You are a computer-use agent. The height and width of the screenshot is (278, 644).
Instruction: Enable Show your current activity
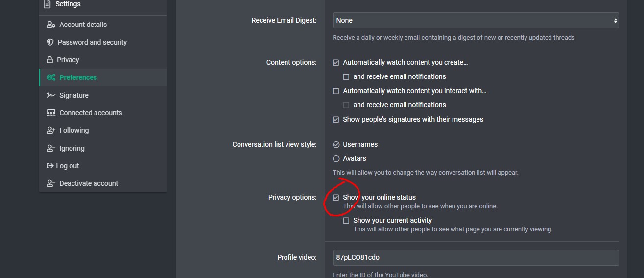[x=346, y=221]
